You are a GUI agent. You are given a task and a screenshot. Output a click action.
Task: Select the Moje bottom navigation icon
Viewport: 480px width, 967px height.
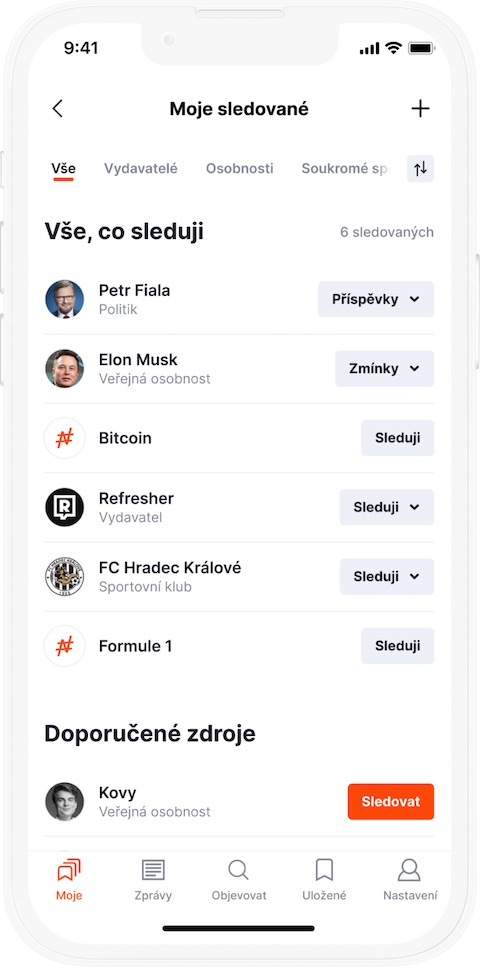pyautogui.click(x=68, y=870)
